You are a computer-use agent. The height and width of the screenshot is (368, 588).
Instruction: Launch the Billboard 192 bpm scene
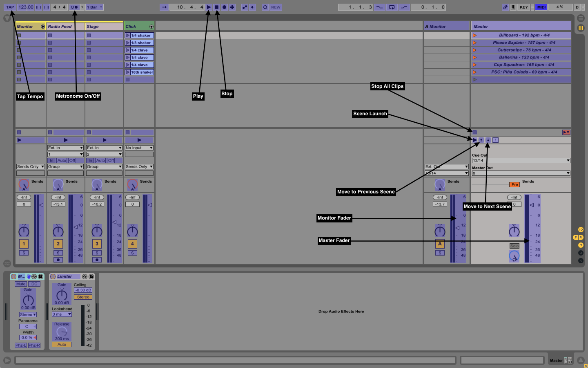tap(474, 36)
